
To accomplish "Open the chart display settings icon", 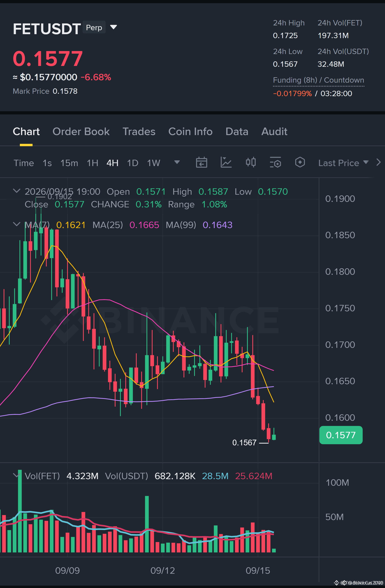I will [275, 162].
